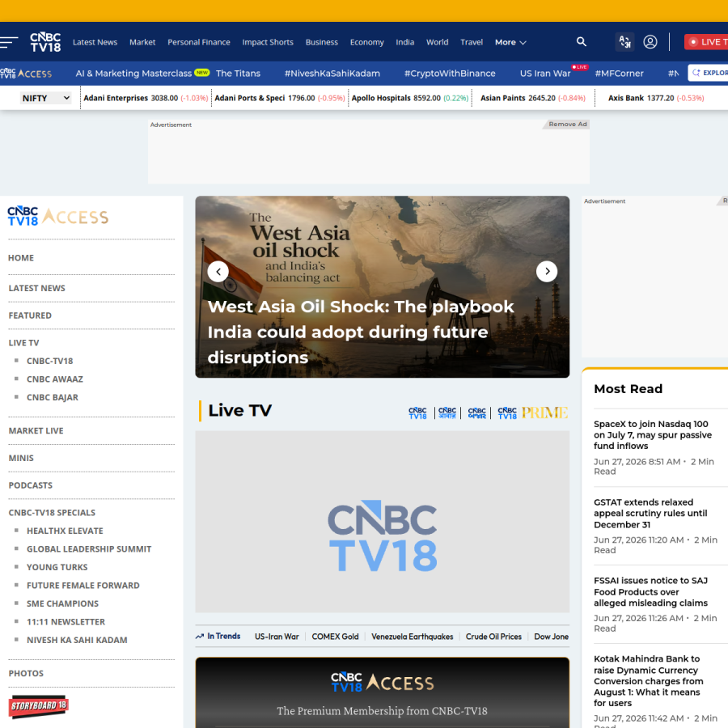The height and width of the screenshot is (728, 728).
Task: Expand the More menu in navigation
Action: (510, 42)
